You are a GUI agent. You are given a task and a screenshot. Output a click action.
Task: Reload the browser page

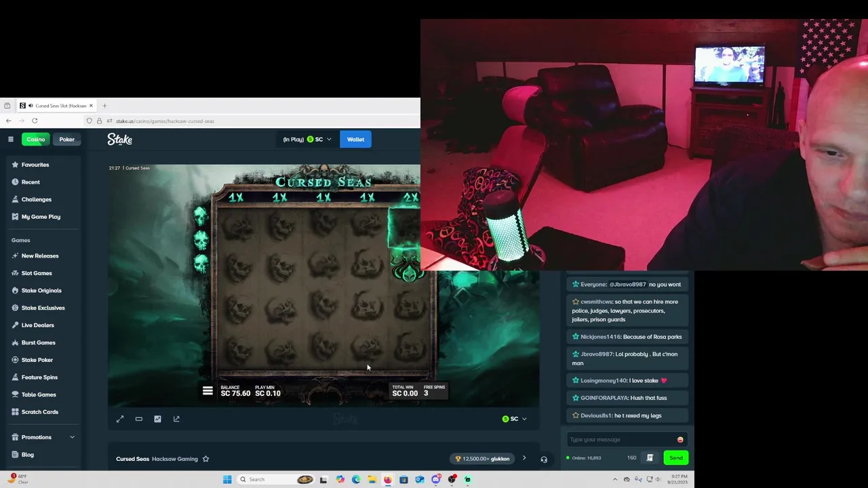(35, 121)
